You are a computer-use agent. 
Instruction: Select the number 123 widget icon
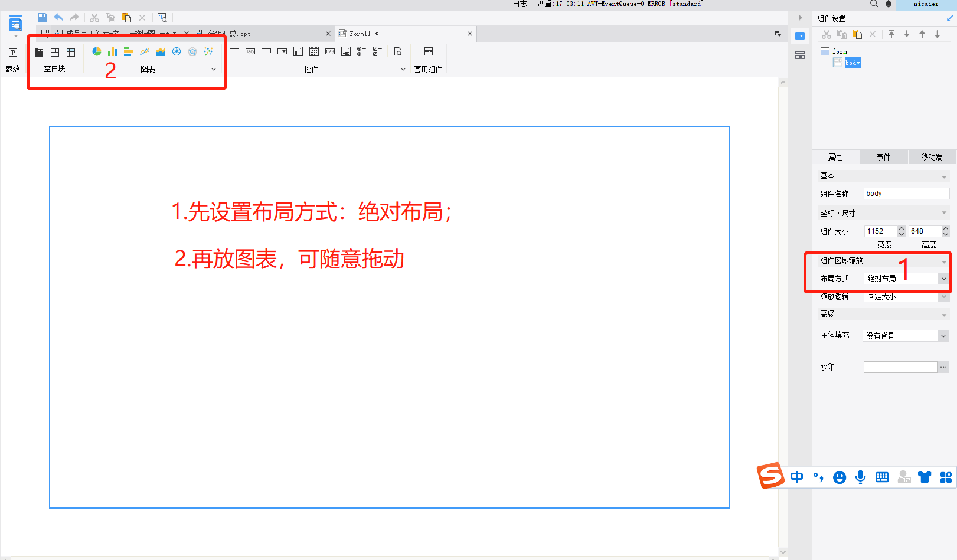[x=330, y=51]
